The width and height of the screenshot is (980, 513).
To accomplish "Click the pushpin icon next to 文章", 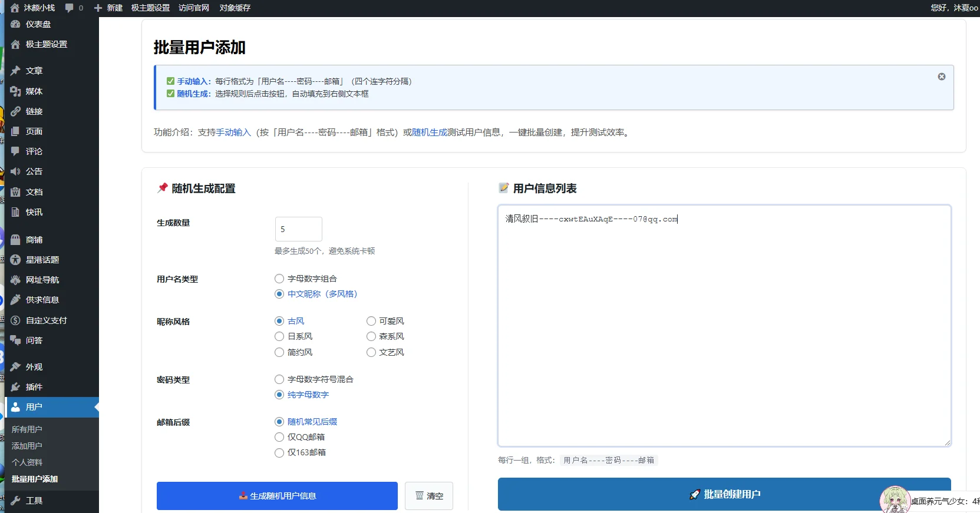I will (x=15, y=71).
